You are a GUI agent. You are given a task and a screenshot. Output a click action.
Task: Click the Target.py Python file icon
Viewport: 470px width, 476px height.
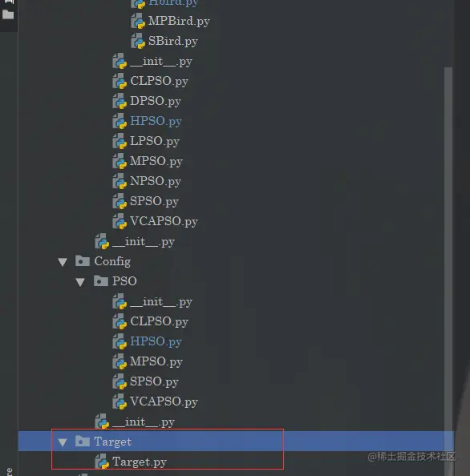click(x=102, y=462)
